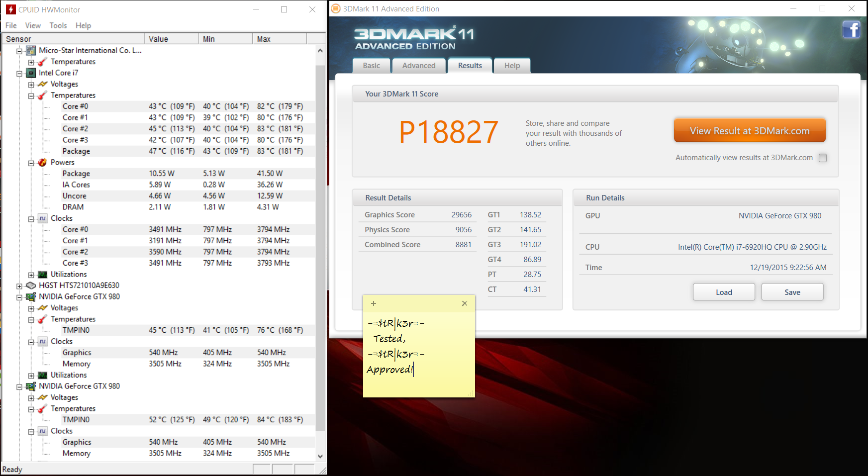868x476 pixels.
Task: Enable automatically view results at 3DMark.com
Action: (823, 158)
